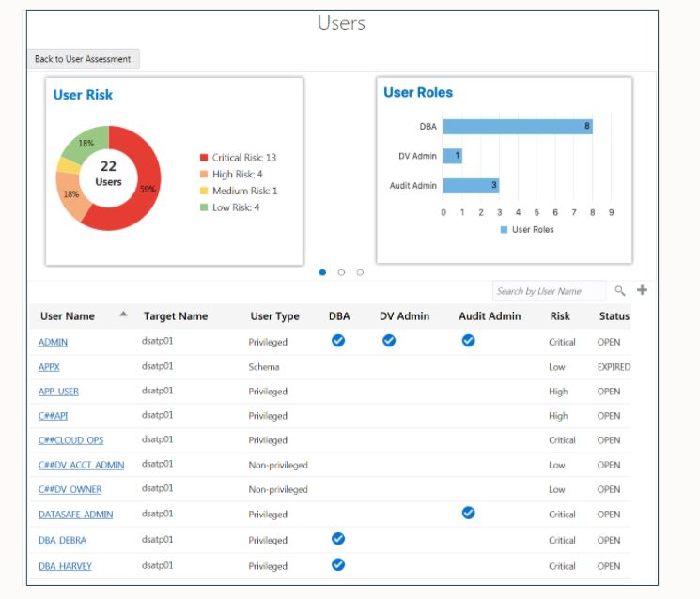
Task: Select second carousel page dot
Action: coord(341,272)
